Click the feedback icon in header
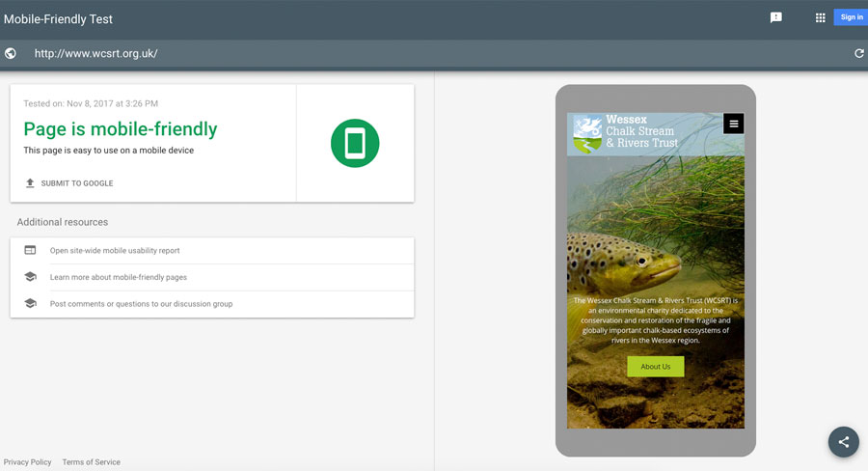868x471 pixels. pyautogui.click(x=776, y=17)
